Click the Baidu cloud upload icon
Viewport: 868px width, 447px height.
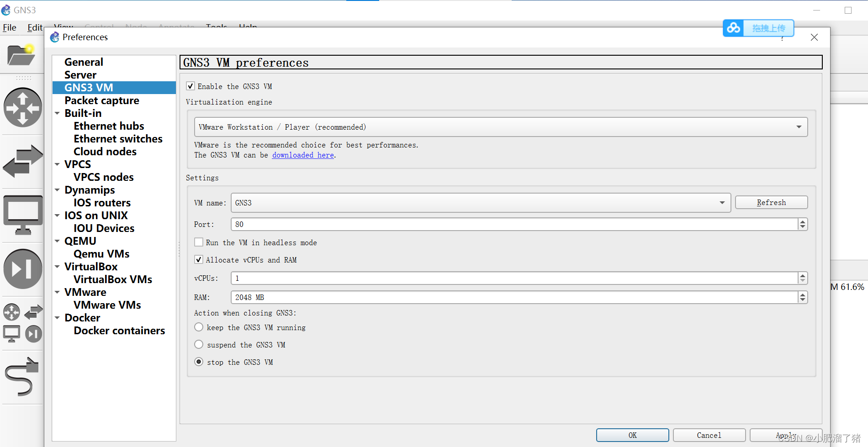733,28
